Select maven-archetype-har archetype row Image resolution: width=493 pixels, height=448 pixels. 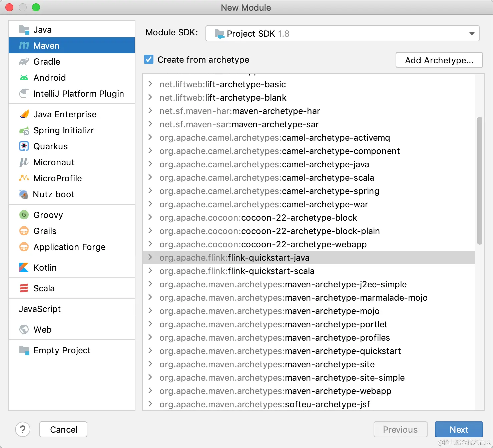click(309, 111)
